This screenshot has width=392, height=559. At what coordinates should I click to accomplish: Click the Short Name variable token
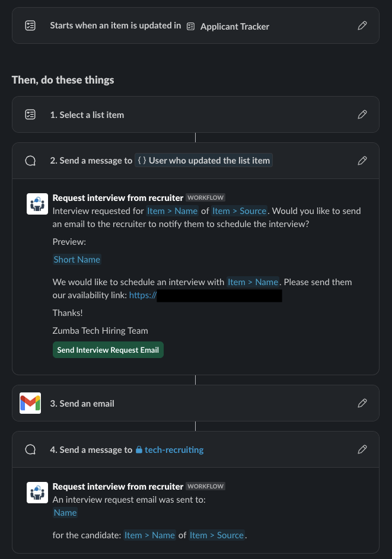(77, 260)
